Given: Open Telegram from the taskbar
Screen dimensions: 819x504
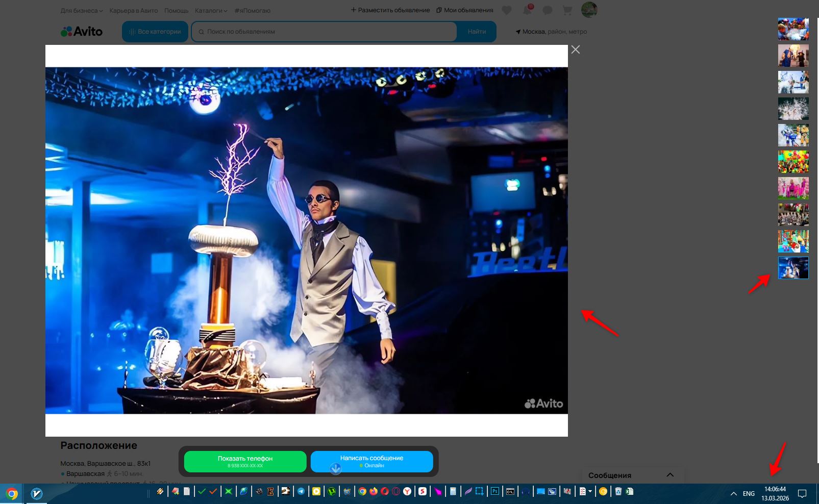Looking at the screenshot, I should (301, 492).
